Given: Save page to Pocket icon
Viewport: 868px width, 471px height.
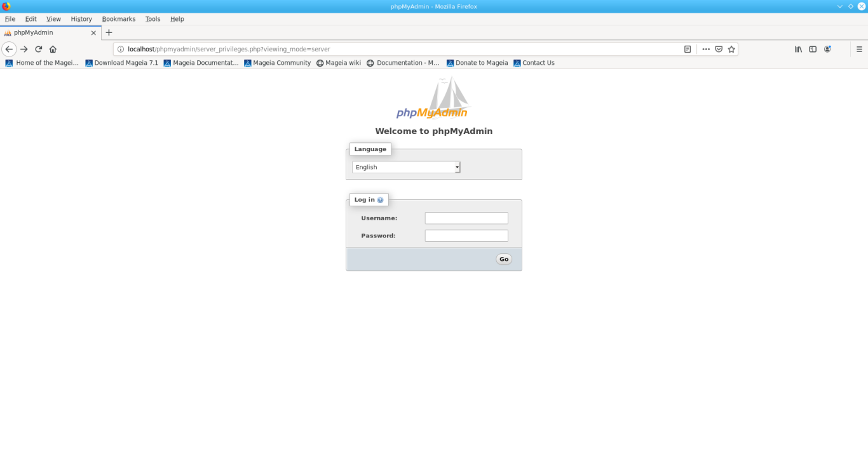Looking at the screenshot, I should [719, 49].
